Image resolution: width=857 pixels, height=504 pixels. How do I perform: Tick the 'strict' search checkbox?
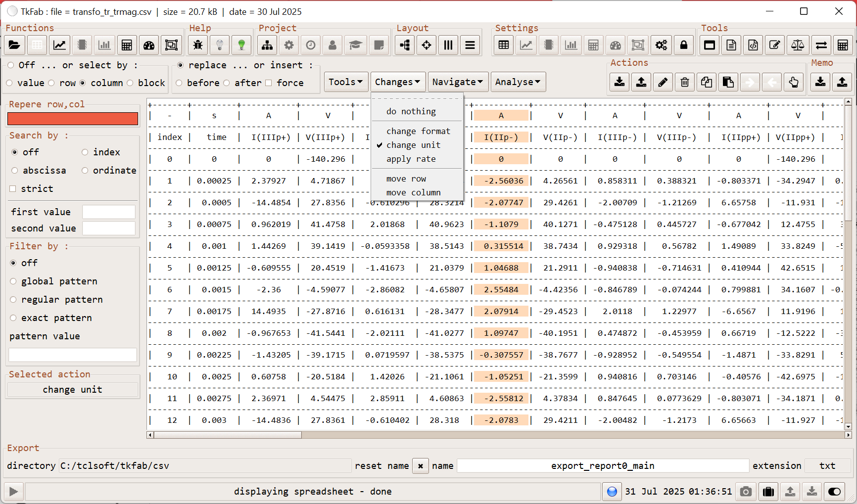[13, 189]
